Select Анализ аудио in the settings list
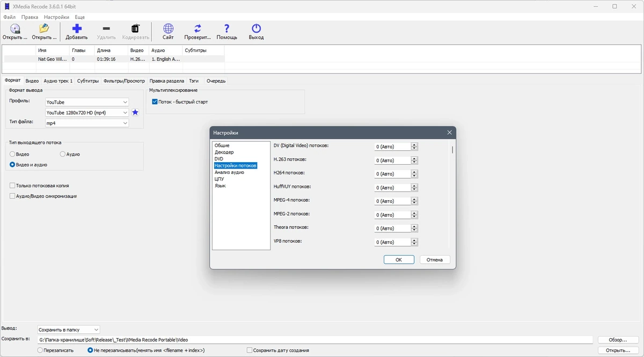This screenshot has height=357, width=644. click(x=229, y=172)
